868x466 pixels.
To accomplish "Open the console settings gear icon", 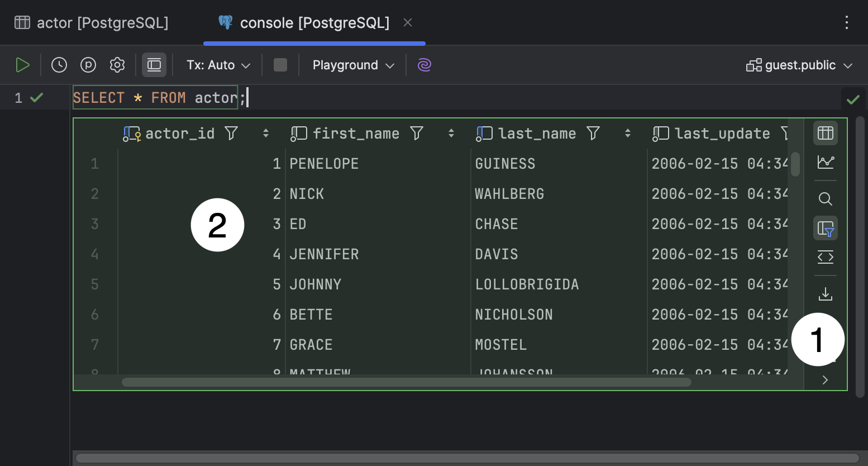I will click(117, 65).
